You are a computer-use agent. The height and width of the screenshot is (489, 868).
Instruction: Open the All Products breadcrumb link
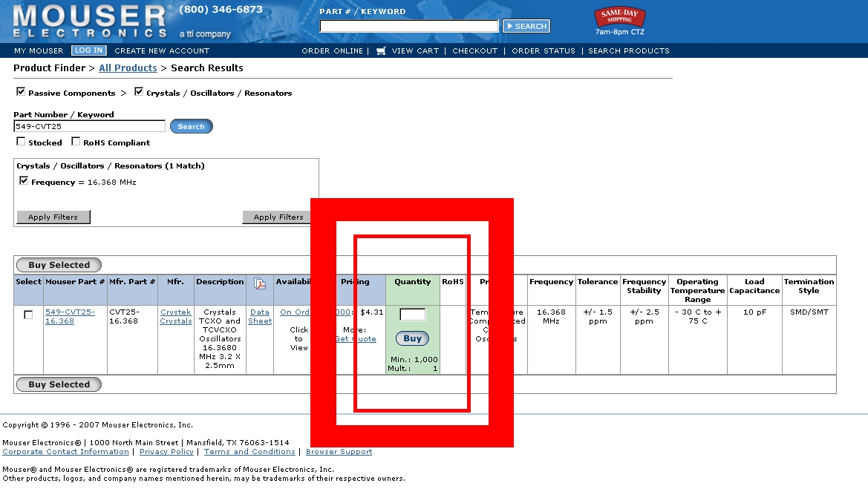click(128, 68)
